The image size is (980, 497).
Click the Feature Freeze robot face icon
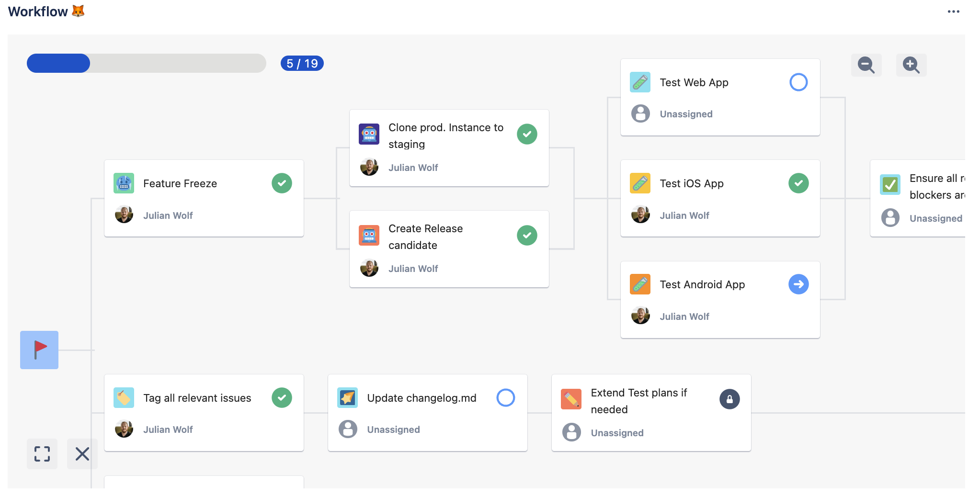pyautogui.click(x=124, y=183)
